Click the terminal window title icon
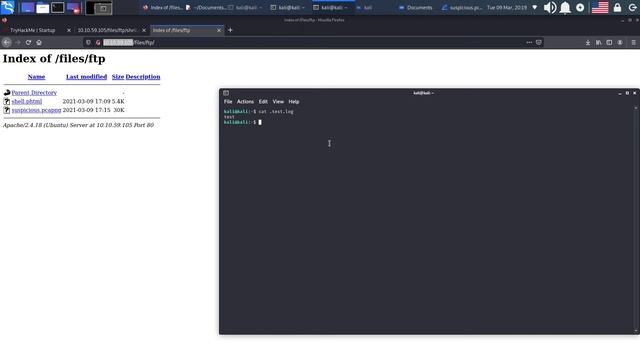This screenshot has width=640, height=360. 226,93
